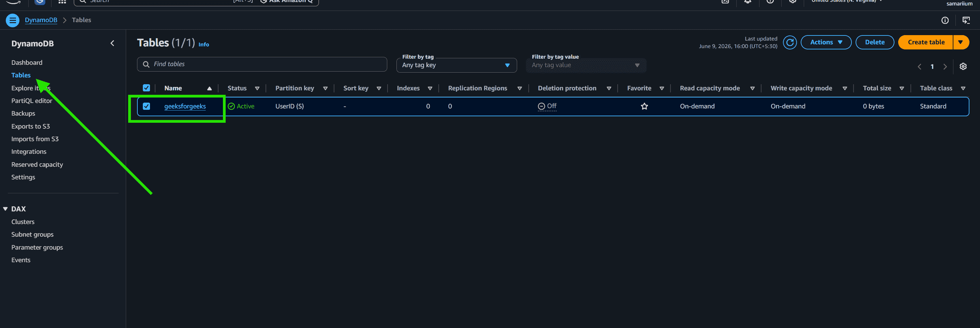Screen dimensions: 980x328
Task: Open DAX Subnet groups
Action: [x=32, y=234]
